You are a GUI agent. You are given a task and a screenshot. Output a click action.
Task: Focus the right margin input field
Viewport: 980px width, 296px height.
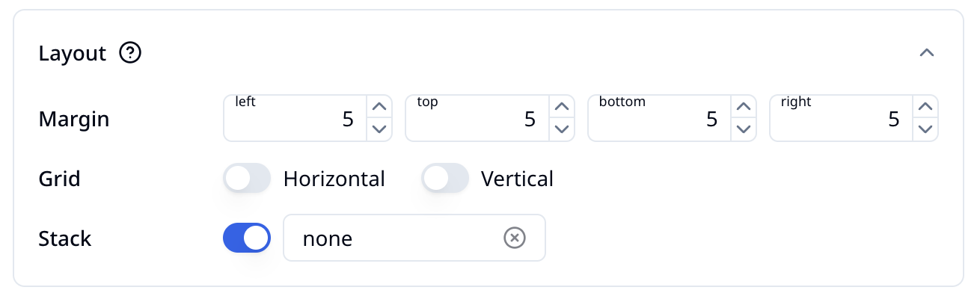(842, 118)
